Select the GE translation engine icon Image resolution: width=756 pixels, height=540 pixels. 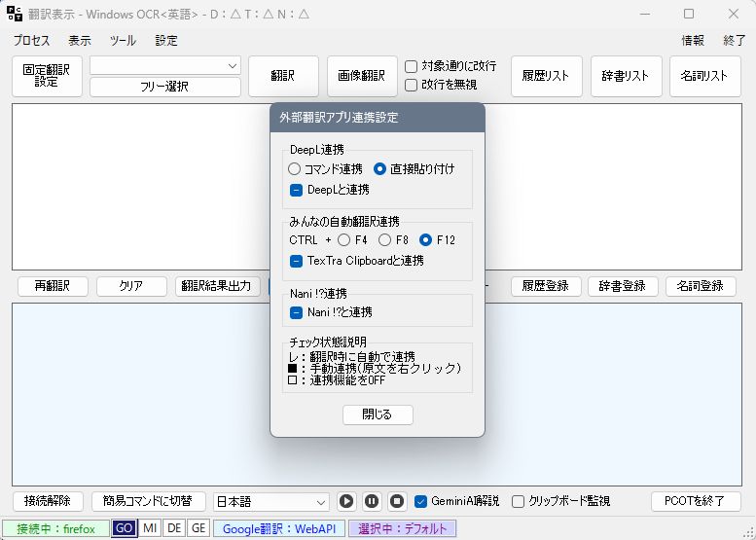[x=198, y=528]
